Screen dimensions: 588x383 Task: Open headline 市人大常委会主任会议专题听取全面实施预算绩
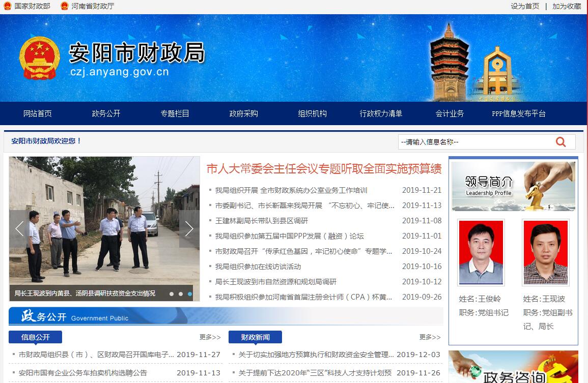324,169
